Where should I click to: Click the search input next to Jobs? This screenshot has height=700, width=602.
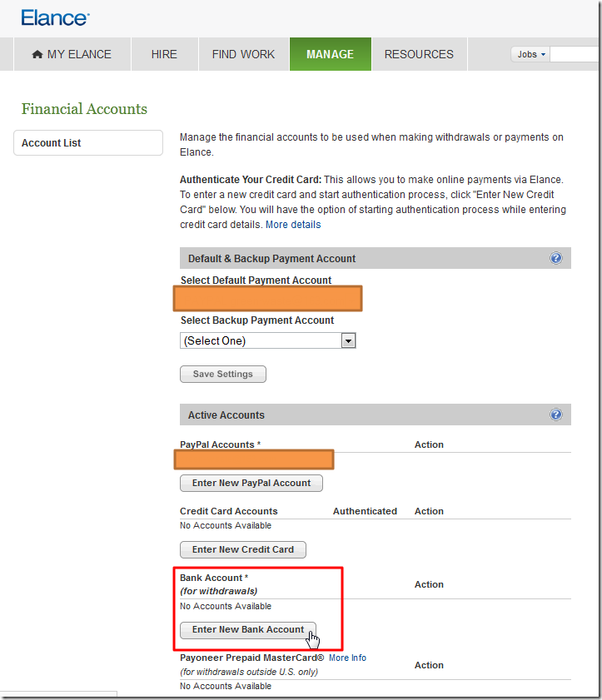pyautogui.click(x=575, y=54)
